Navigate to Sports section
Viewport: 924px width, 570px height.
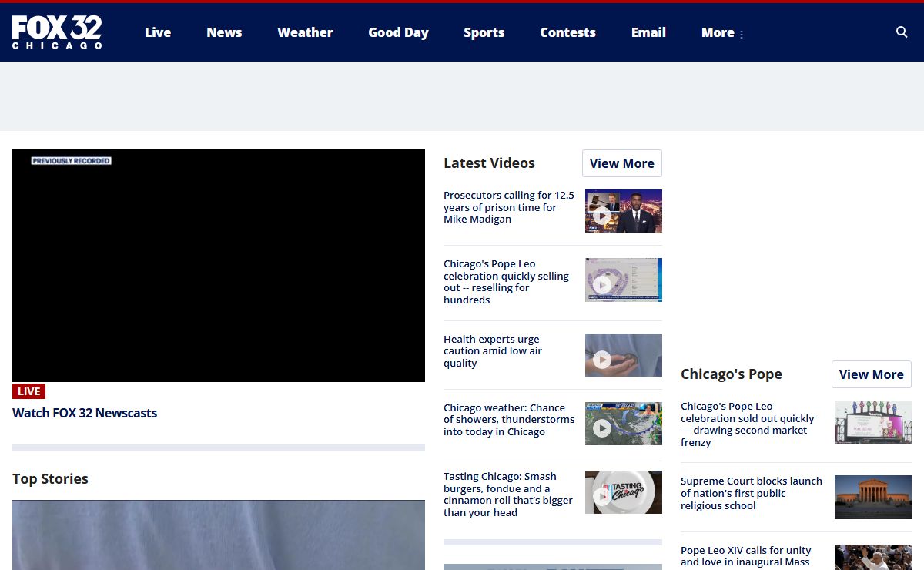click(x=484, y=32)
